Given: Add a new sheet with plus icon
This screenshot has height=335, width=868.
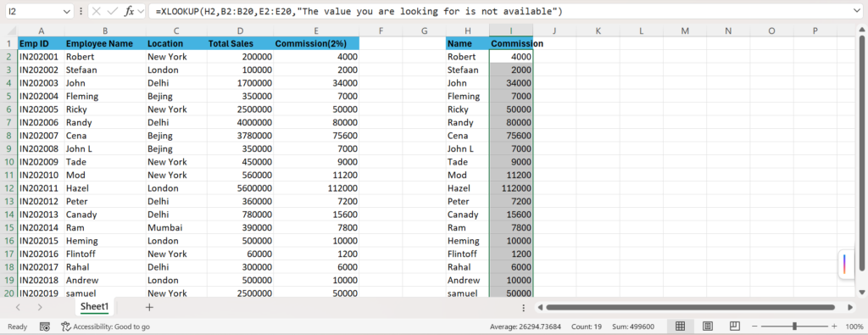Looking at the screenshot, I should [149, 307].
